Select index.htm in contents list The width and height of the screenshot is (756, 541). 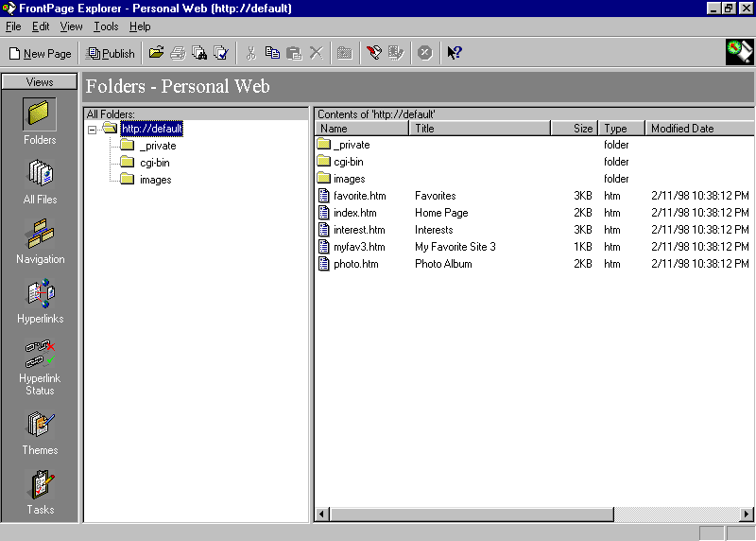tap(355, 213)
